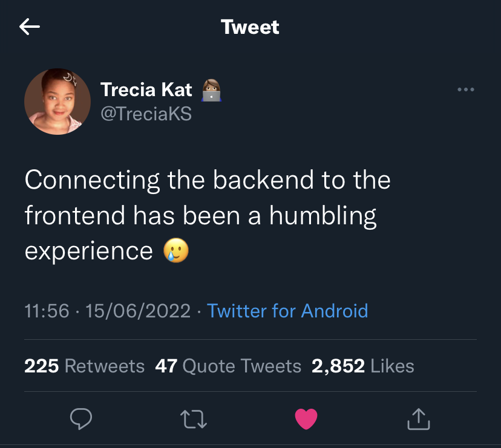This screenshot has height=448, width=501.
Task: Click the Trecia Kat display name
Action: 146,90
